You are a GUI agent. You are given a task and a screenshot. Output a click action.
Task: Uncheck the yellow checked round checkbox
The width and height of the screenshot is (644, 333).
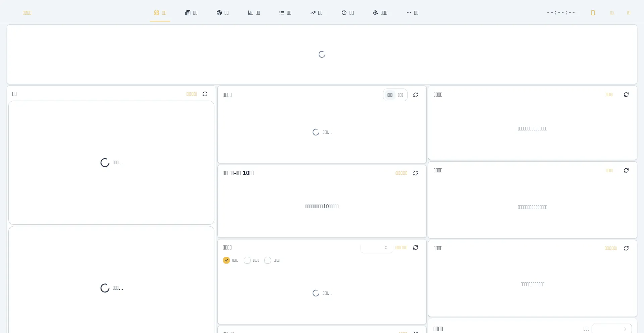tap(226, 260)
